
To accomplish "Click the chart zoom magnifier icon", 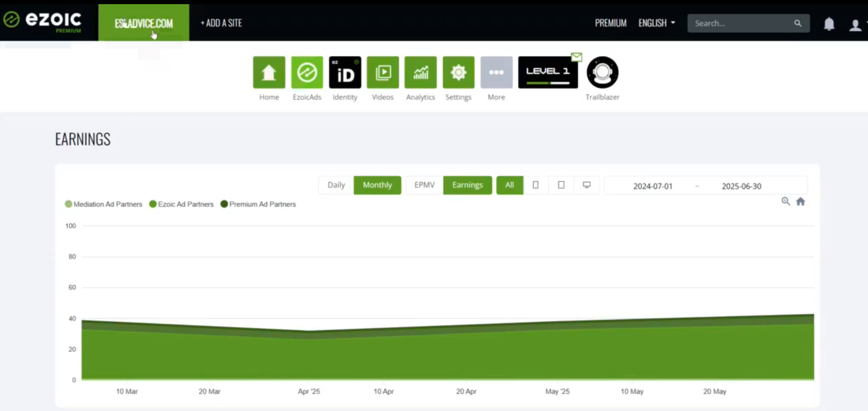I will coord(786,201).
